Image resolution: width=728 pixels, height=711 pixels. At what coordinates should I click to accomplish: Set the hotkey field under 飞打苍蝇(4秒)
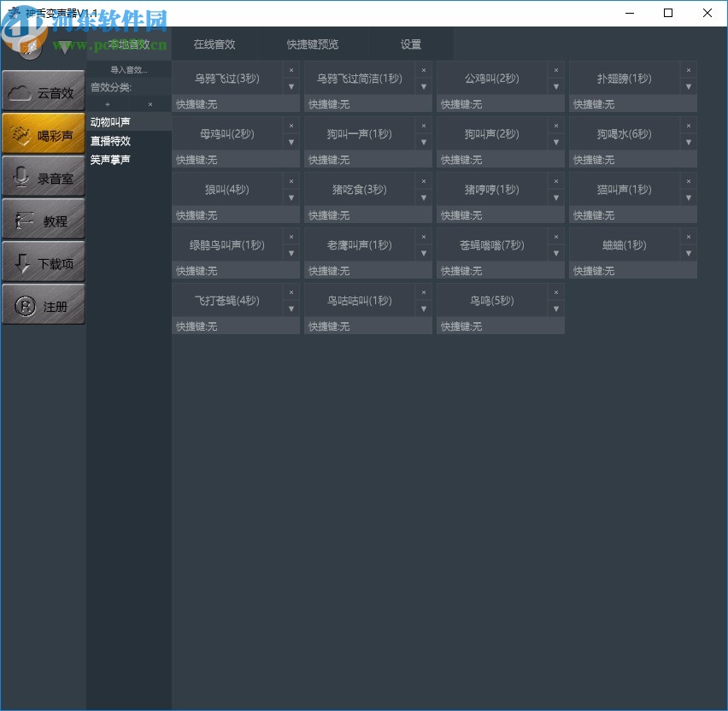point(236,326)
